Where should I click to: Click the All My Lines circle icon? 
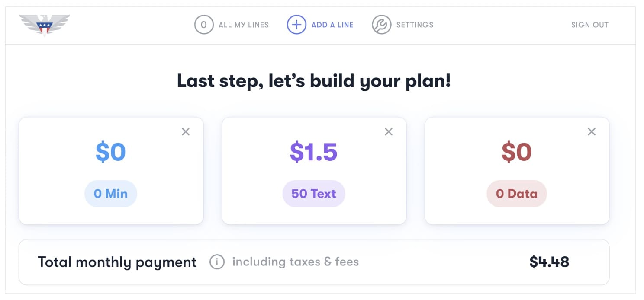203,25
